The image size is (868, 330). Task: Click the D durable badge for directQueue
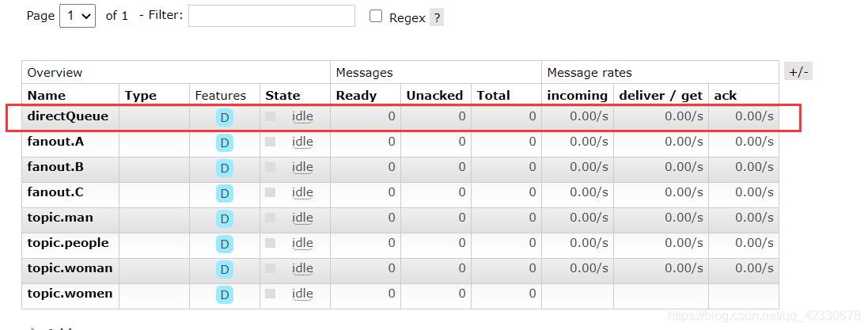(224, 118)
